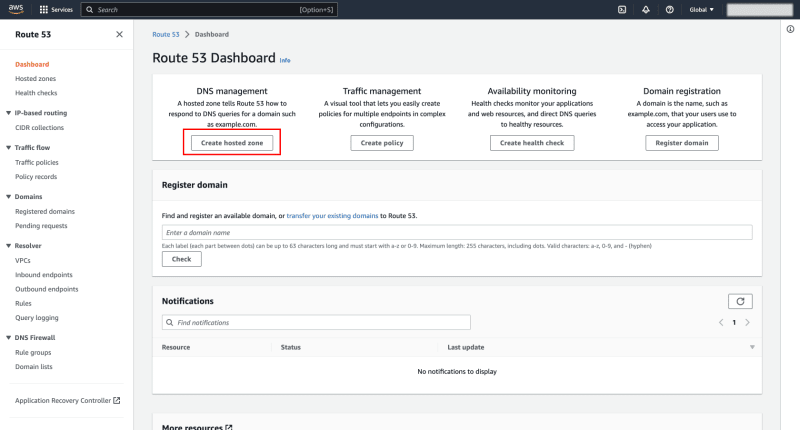Open the AWS home logo
This screenshot has height=430, width=800.
[16, 9]
